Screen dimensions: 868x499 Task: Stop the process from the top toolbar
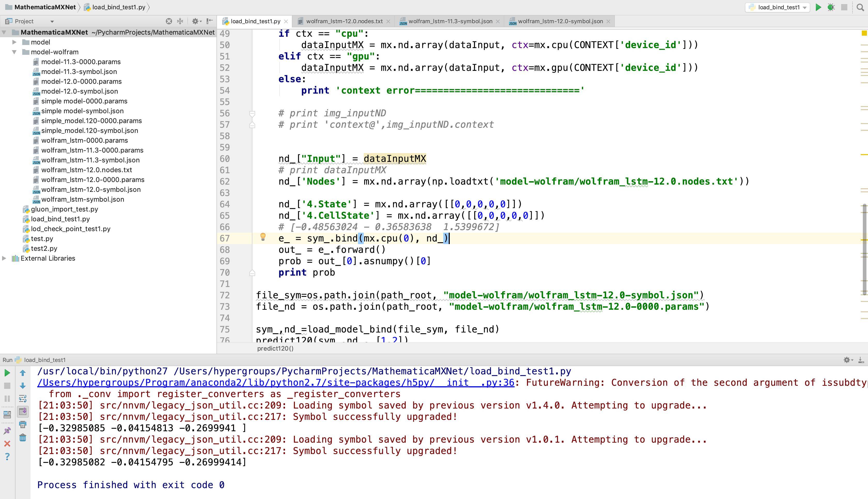click(844, 7)
